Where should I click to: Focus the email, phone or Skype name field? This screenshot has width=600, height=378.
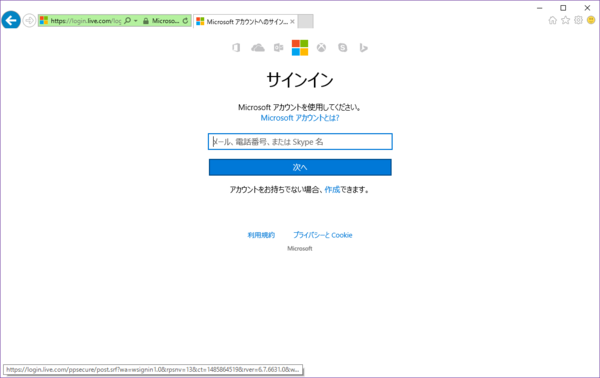300,142
